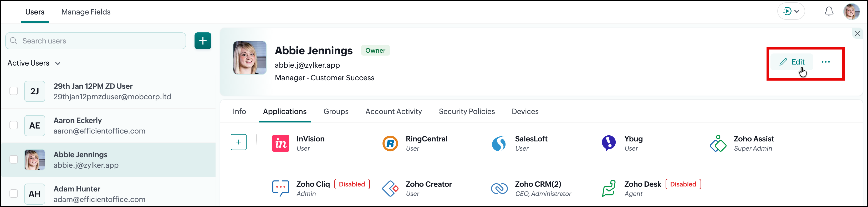
Task: Click the InVision app icon
Action: [x=280, y=144]
